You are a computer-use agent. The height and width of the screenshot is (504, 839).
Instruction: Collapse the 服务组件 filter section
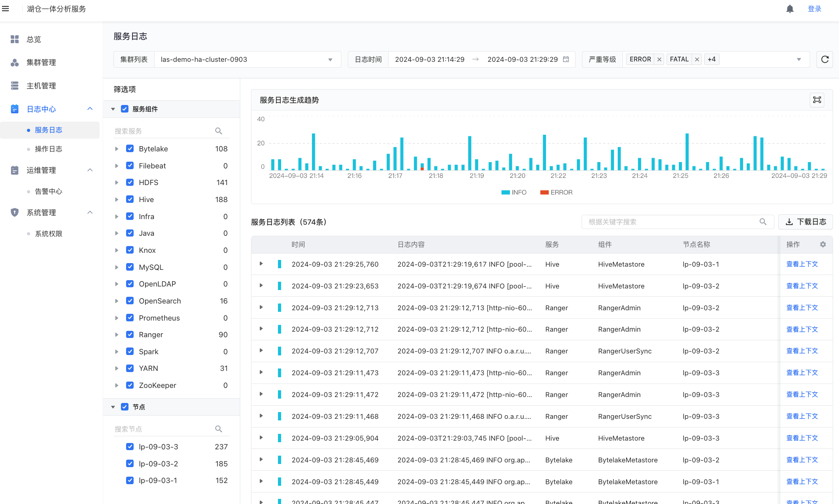[113, 109]
